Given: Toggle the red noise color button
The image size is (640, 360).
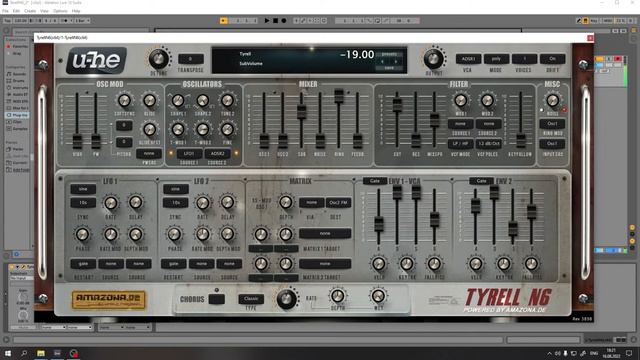Looking at the screenshot, I should pyautogui.click(x=564, y=110).
